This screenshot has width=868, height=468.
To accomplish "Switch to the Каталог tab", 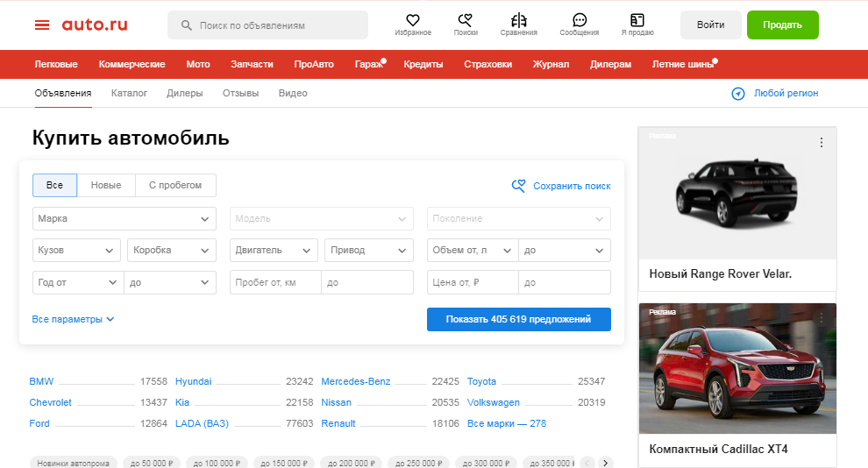I will tap(129, 93).
